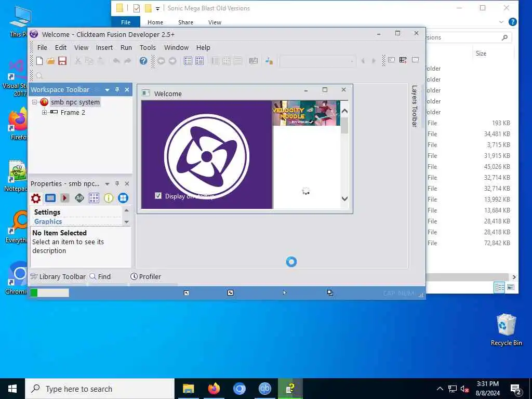Open the Tools menu
The image size is (532, 399).
point(148,47)
